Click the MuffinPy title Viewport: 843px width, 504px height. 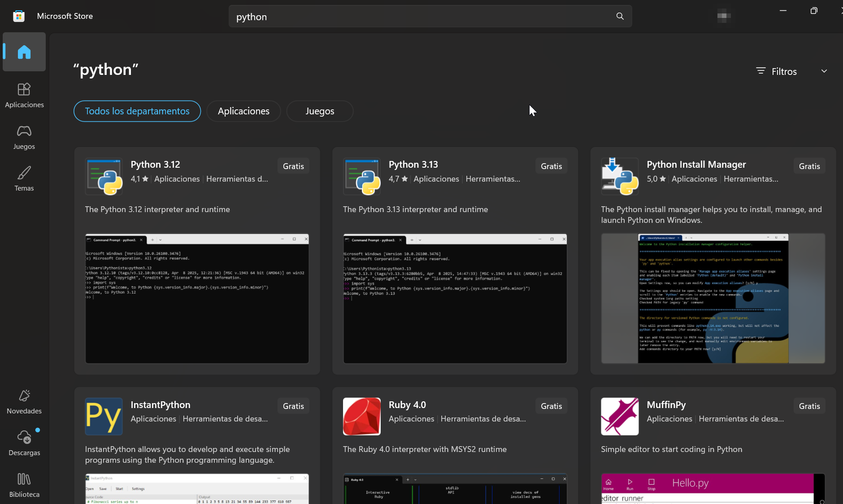coord(666,404)
